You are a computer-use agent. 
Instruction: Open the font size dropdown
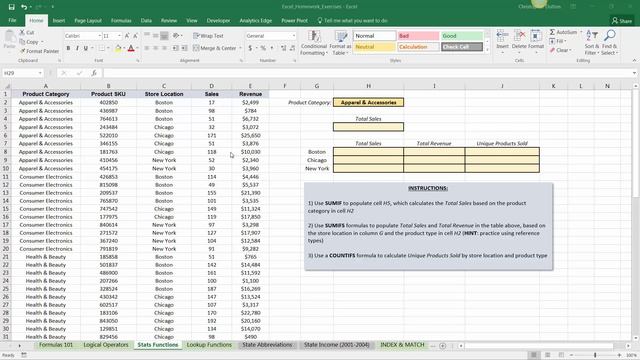pos(119,36)
